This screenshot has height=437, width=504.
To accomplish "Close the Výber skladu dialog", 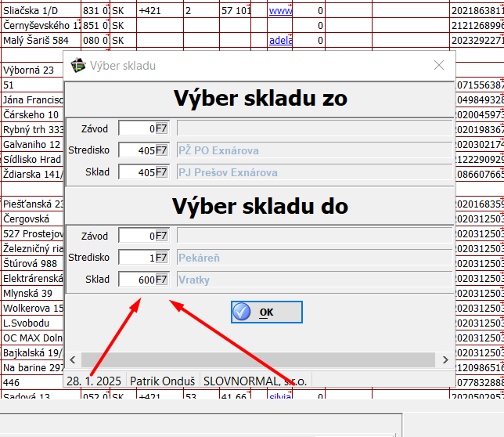I will pos(439,66).
